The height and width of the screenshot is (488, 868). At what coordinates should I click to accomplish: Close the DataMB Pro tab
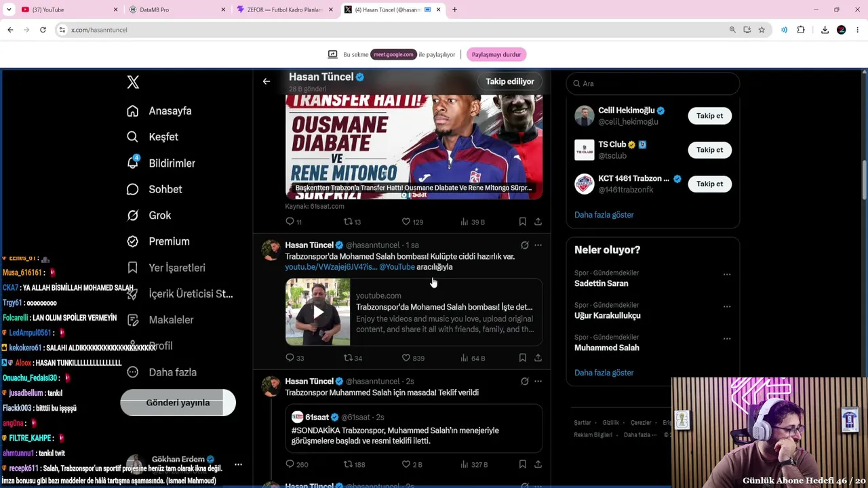tap(223, 9)
